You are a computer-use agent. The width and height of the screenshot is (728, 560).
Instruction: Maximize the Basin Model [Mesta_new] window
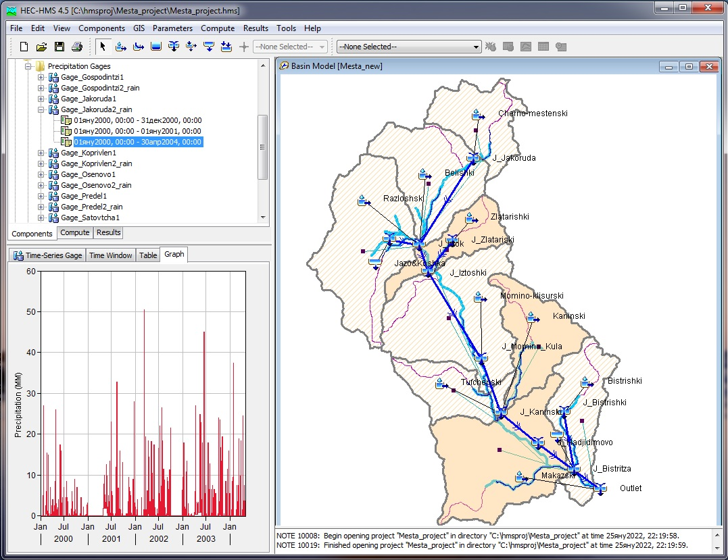[x=689, y=67]
